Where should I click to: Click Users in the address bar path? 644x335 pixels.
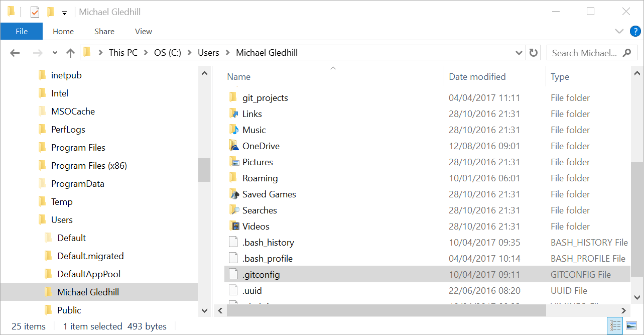pyautogui.click(x=208, y=52)
